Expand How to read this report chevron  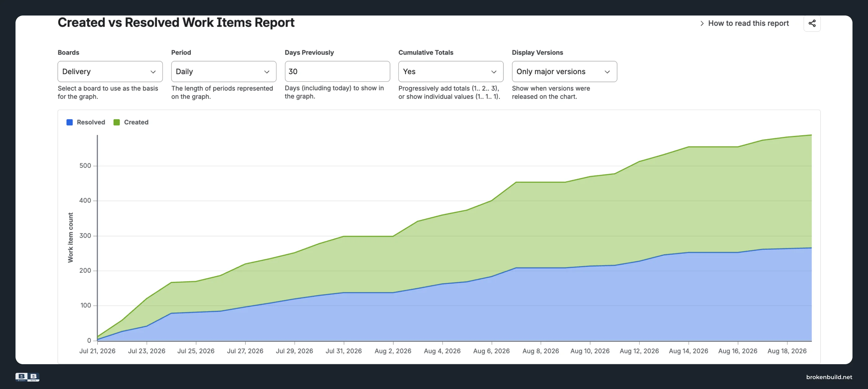click(702, 23)
